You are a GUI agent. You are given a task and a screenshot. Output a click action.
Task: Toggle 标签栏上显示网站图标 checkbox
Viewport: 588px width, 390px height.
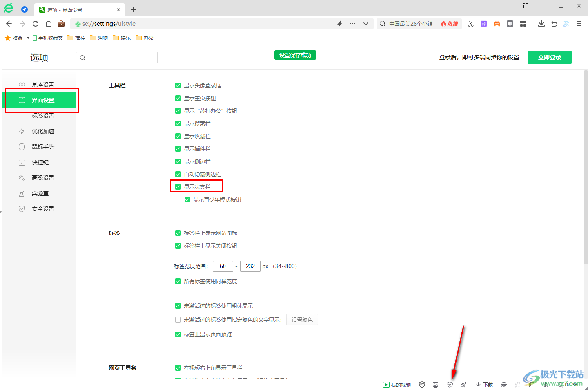[178, 233]
